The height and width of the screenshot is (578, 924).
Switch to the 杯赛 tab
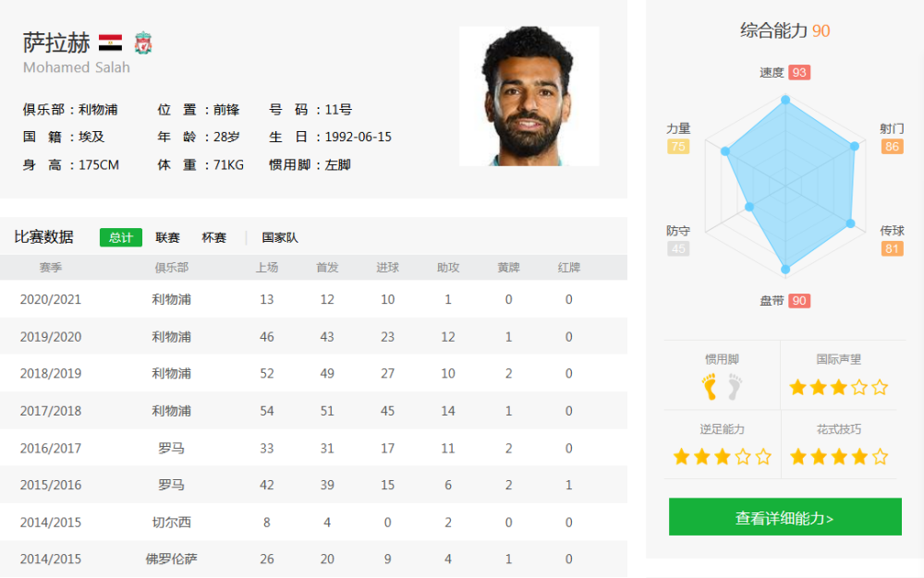point(214,237)
